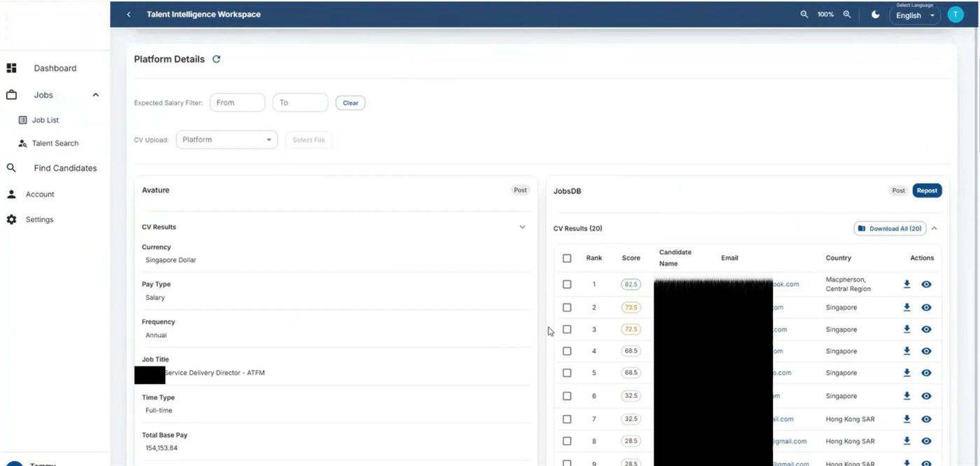Screen dimensions: 980x466
Task: Click Post button on Avature card
Action: pyautogui.click(x=520, y=190)
